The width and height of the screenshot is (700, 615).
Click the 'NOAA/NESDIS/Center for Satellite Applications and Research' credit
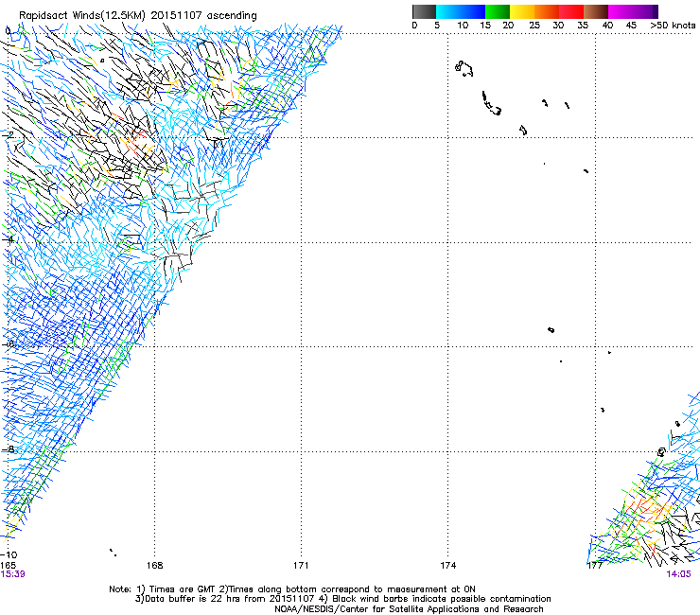pyautogui.click(x=409, y=609)
